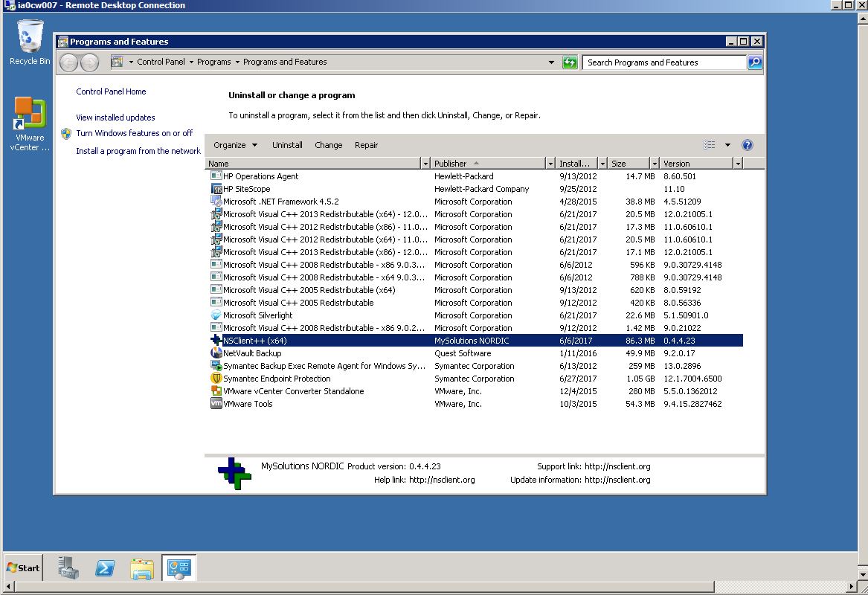This screenshot has height=595, width=868.
Task: Click the back navigation arrow
Action: 68,62
